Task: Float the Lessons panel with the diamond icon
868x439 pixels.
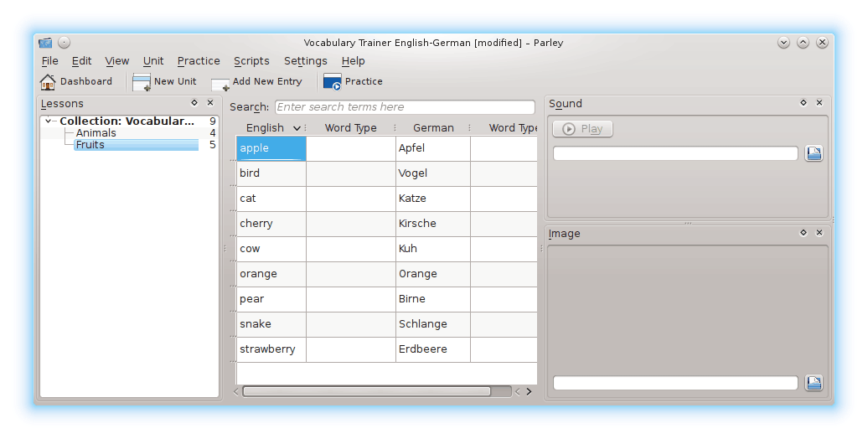Action: point(194,103)
